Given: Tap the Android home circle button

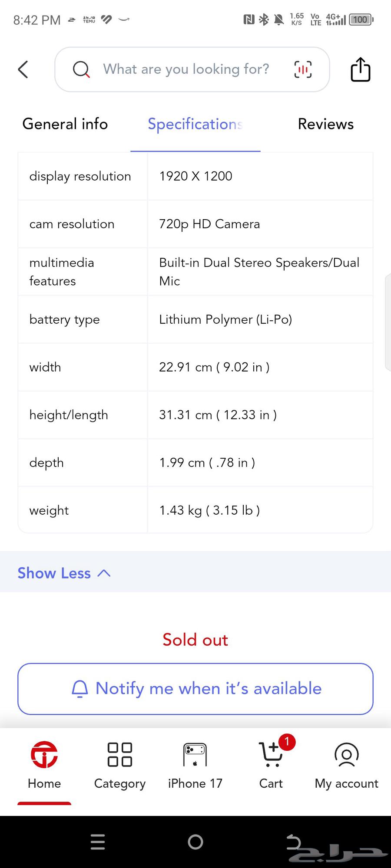Looking at the screenshot, I should point(195,842).
